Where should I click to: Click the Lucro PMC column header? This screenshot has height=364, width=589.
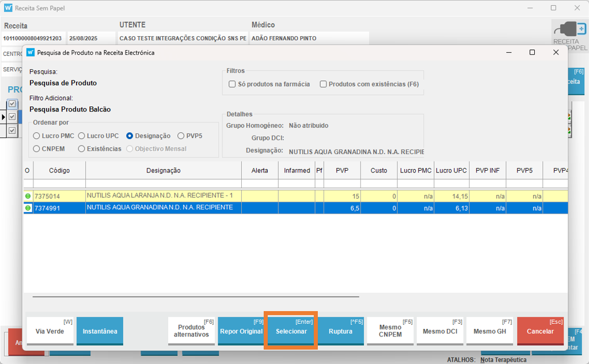(416, 170)
